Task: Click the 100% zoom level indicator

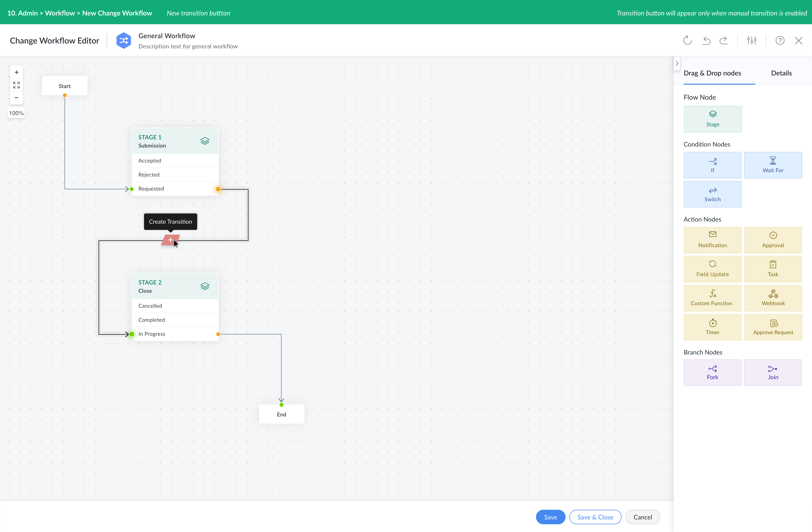Action: coord(16,113)
